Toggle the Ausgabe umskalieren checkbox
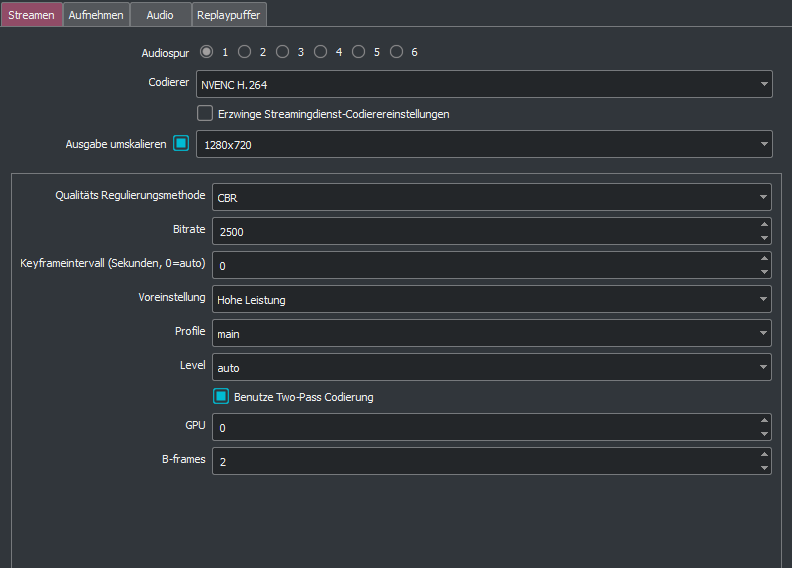Screen dimensions: 792x568 (181, 143)
